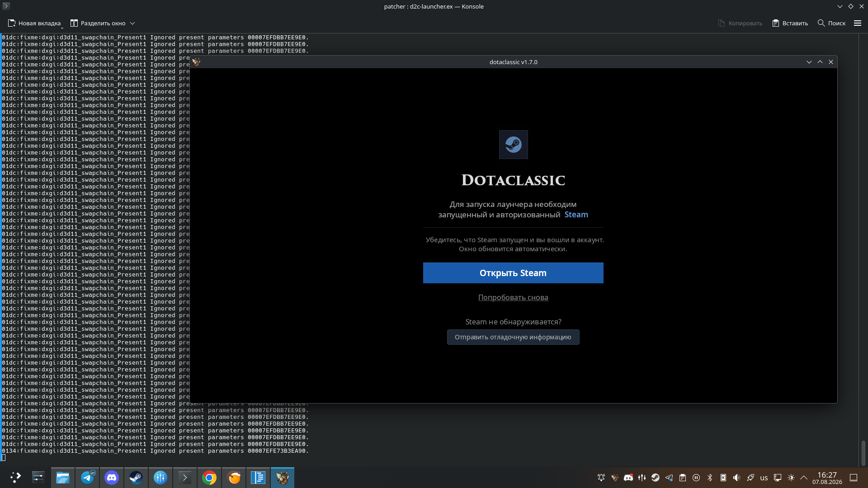
Task: Click the media pause icon in the tray
Action: click(x=696, y=478)
